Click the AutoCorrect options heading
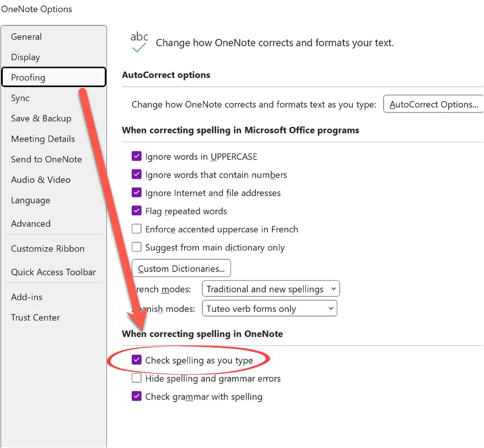 [x=166, y=75]
